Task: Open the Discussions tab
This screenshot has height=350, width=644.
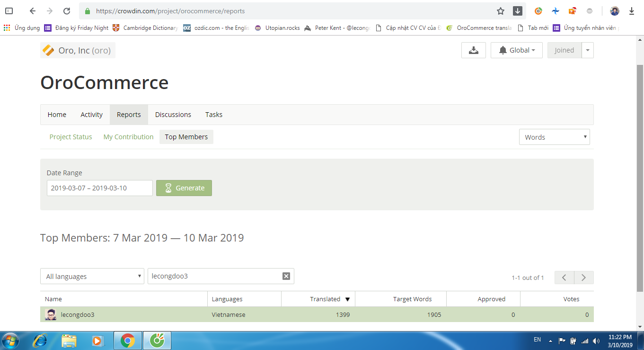Action: tap(173, 115)
